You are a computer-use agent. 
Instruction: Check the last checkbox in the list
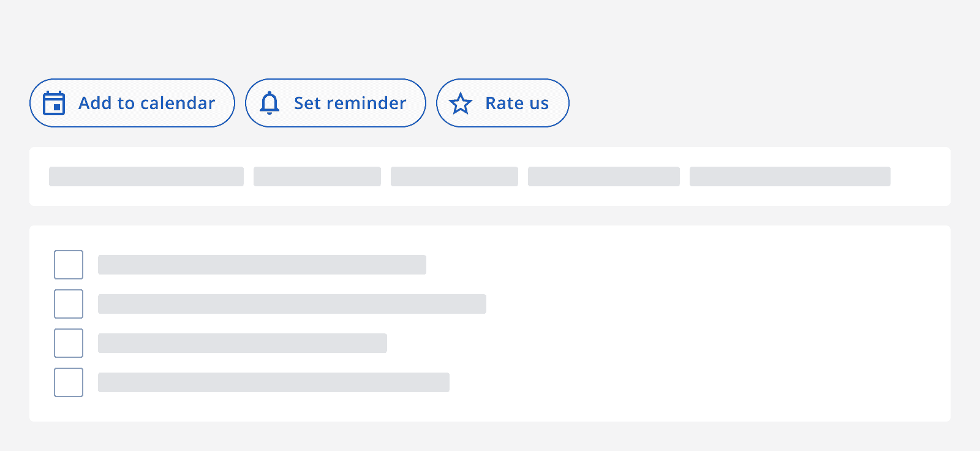pos(68,382)
